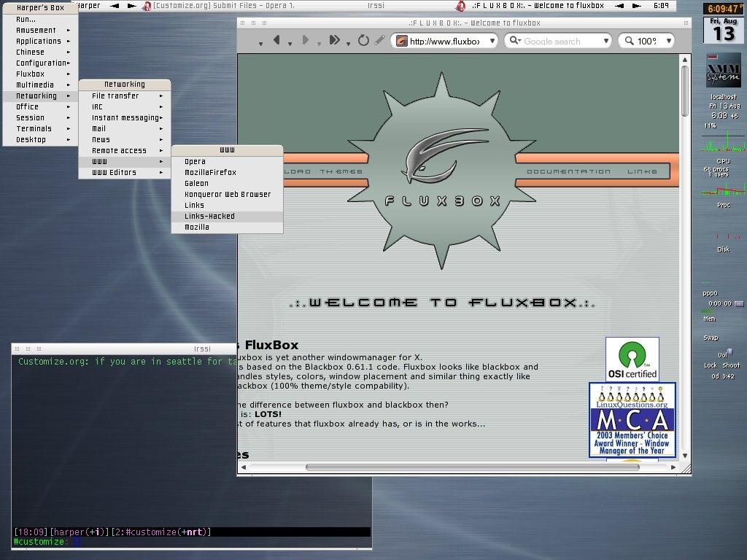Click the next window arrow near toolbar clock
Image resolution: width=747 pixels, height=560 pixels.
tap(636, 6)
